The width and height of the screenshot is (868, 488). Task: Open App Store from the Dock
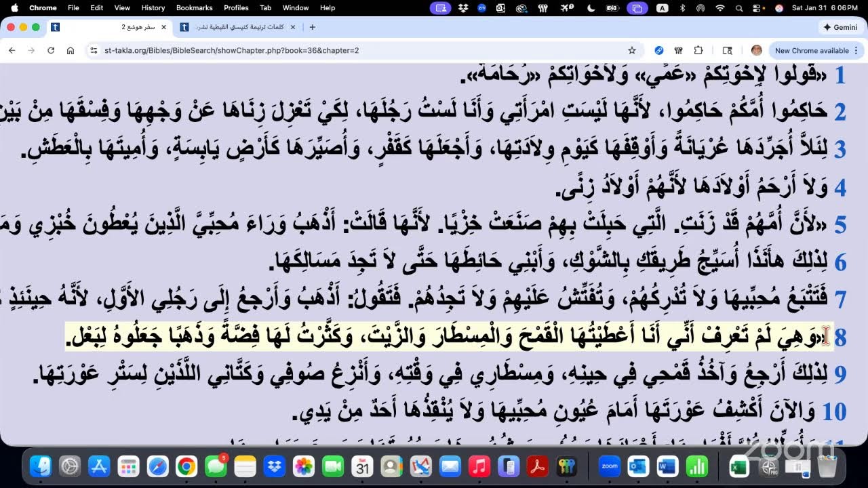pos(99,466)
